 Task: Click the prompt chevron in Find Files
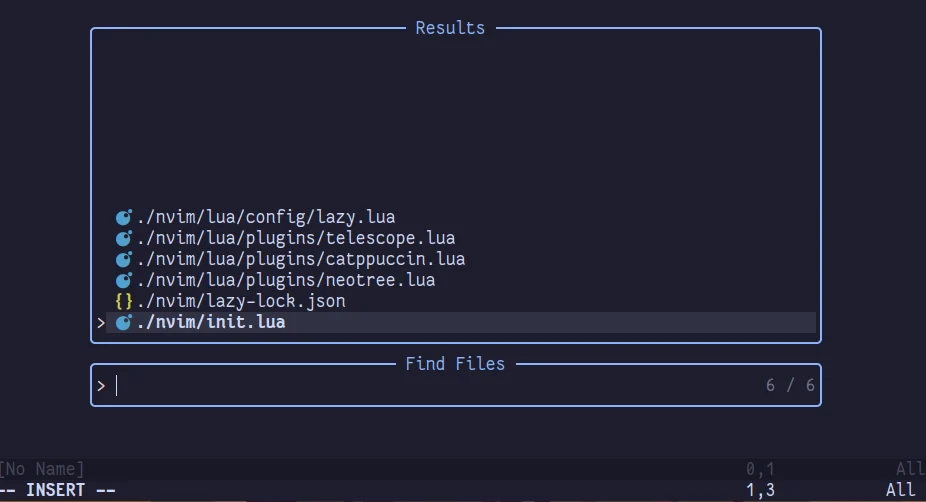pyautogui.click(x=101, y=386)
